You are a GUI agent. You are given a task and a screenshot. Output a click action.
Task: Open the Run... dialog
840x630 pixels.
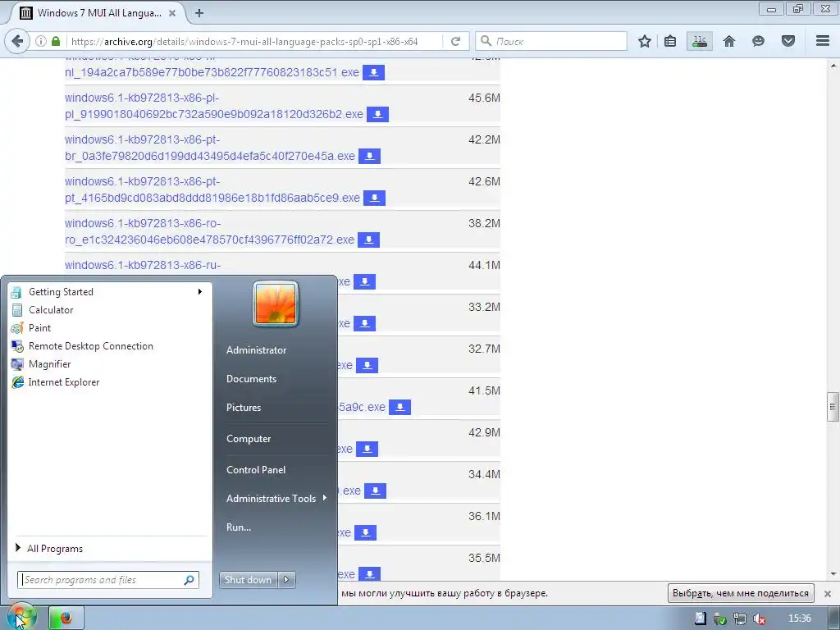pos(239,527)
